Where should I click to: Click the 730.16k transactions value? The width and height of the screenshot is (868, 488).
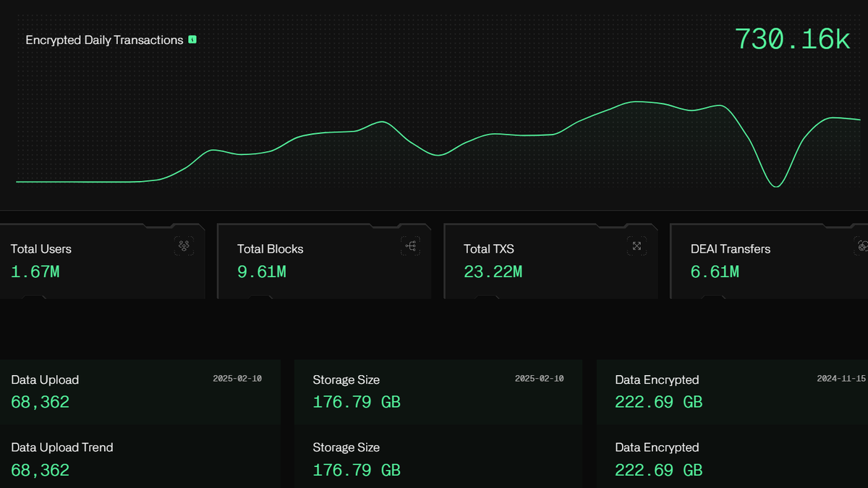tap(793, 39)
